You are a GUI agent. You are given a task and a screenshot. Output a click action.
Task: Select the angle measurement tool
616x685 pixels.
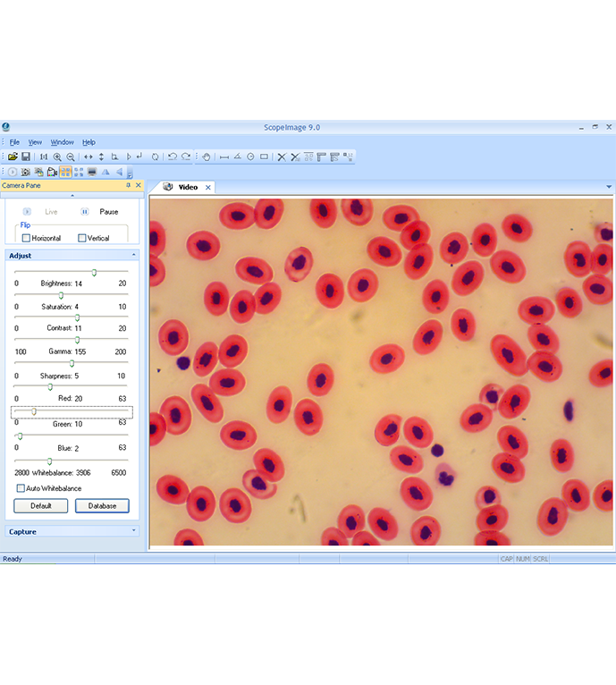(238, 156)
